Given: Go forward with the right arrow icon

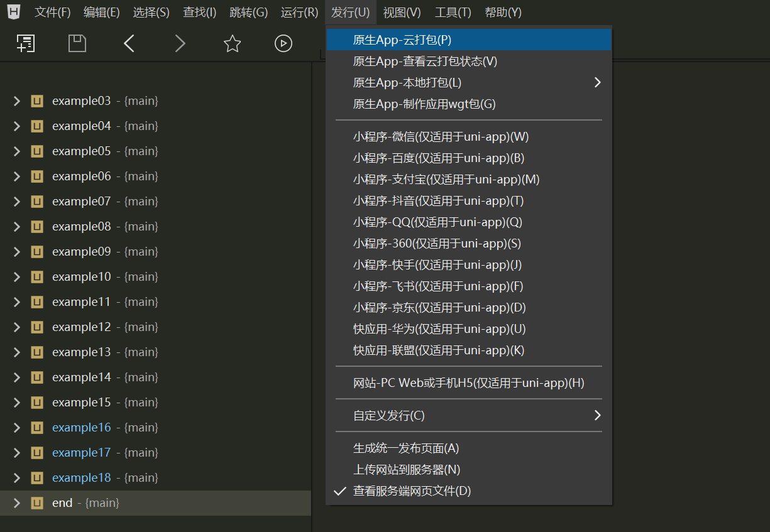Looking at the screenshot, I should [180, 43].
